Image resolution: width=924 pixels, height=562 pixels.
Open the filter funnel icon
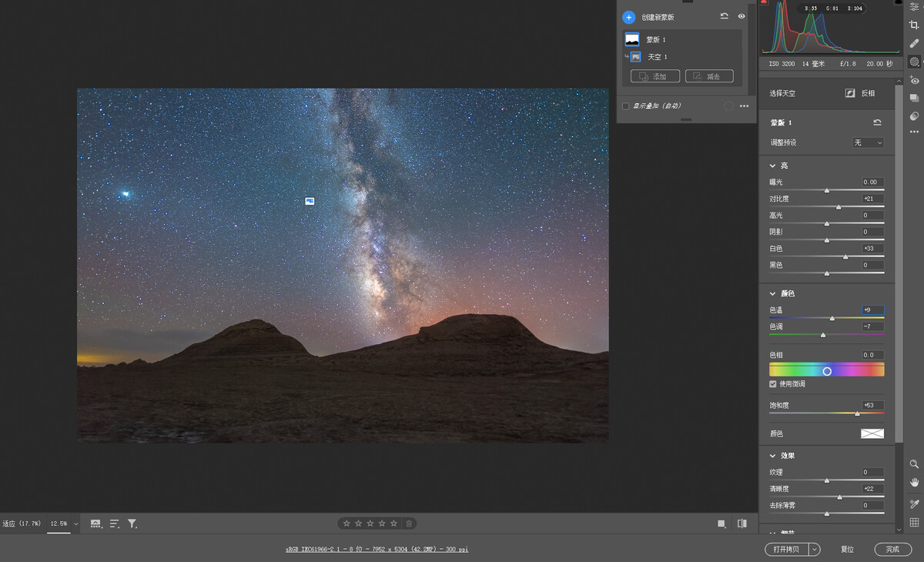point(132,524)
